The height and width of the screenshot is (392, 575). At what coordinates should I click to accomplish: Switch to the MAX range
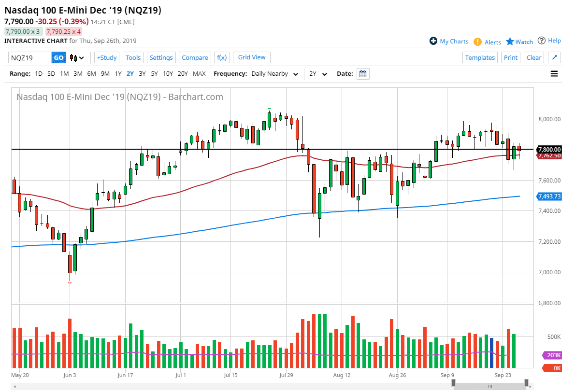pyautogui.click(x=199, y=74)
